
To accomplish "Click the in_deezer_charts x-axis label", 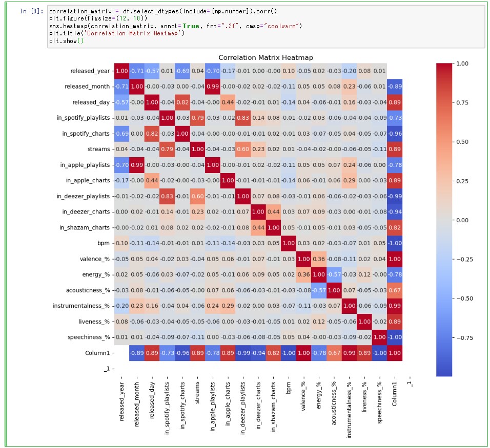I will (258, 406).
